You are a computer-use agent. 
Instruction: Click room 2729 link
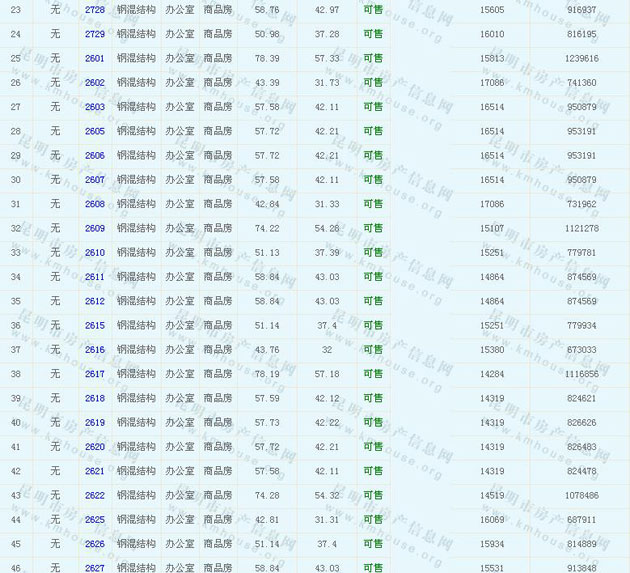[95, 34]
